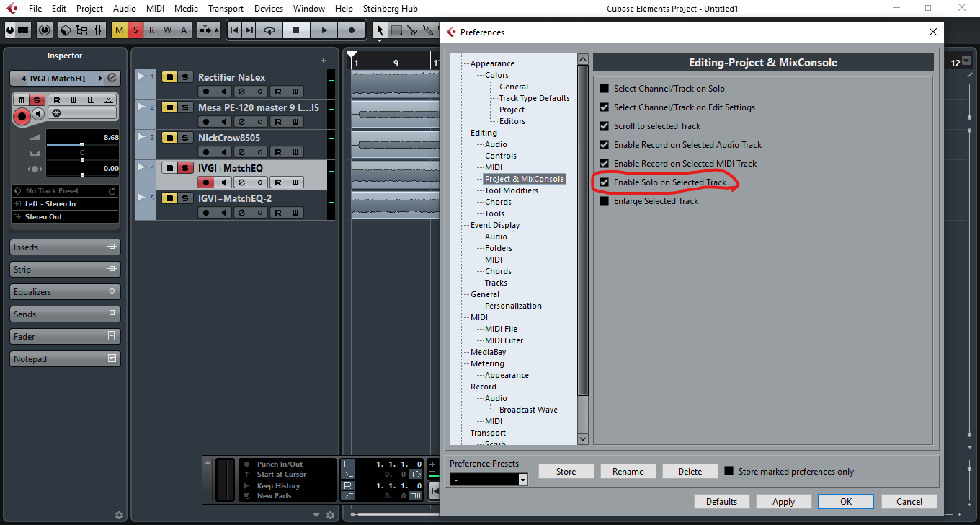This screenshot has width=980, height=525.
Task: Click the Cycle loop transport button
Action: point(269,30)
